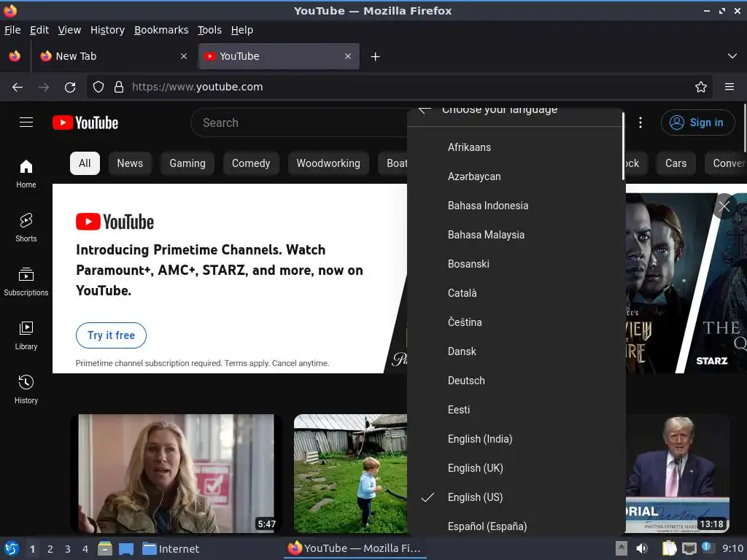
Task: Close the New Tab tab
Action: [x=184, y=56]
